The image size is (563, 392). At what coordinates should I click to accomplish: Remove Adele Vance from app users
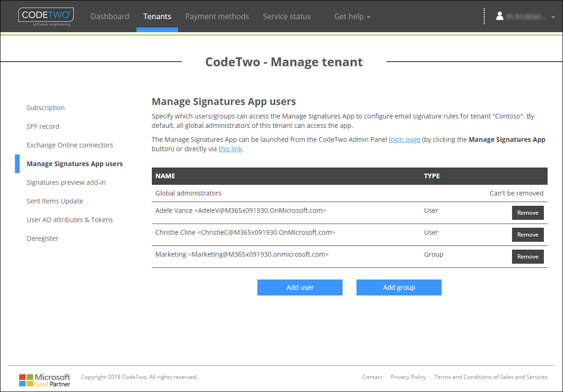click(528, 213)
